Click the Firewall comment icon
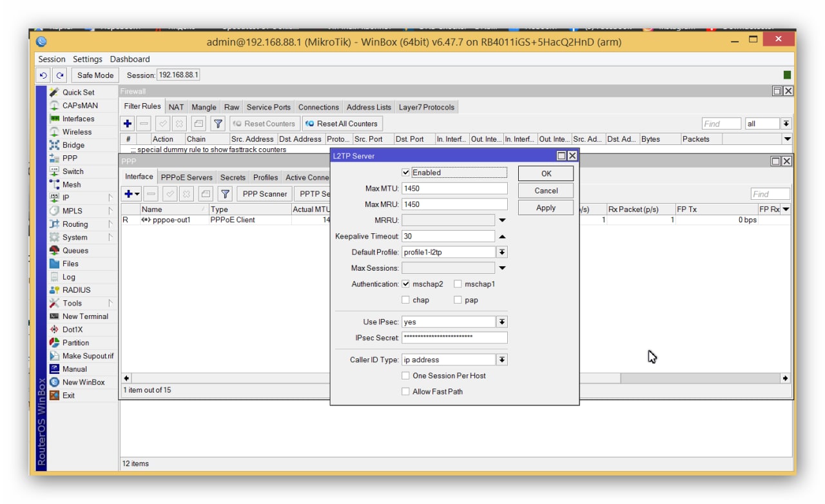825x504 pixels. click(199, 124)
